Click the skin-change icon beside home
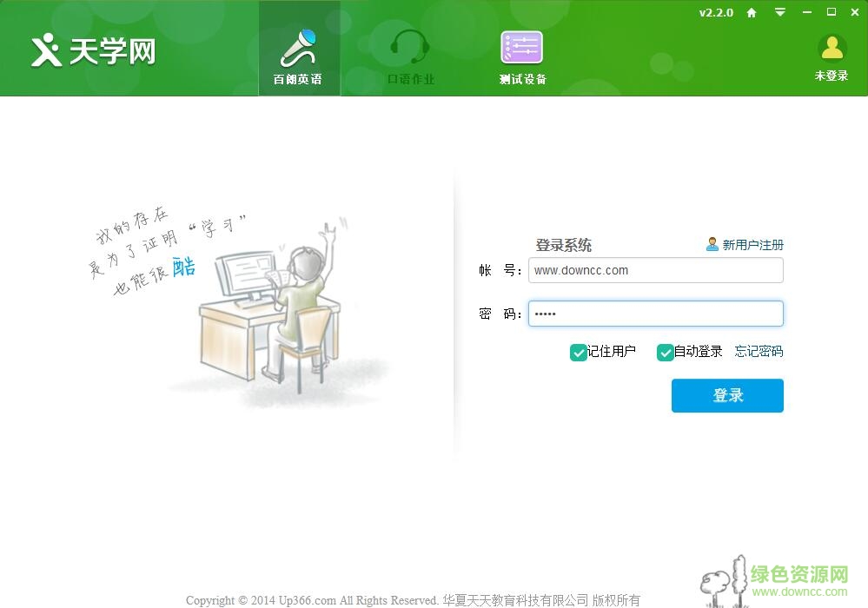Image resolution: width=868 pixels, height=608 pixels. click(x=779, y=12)
